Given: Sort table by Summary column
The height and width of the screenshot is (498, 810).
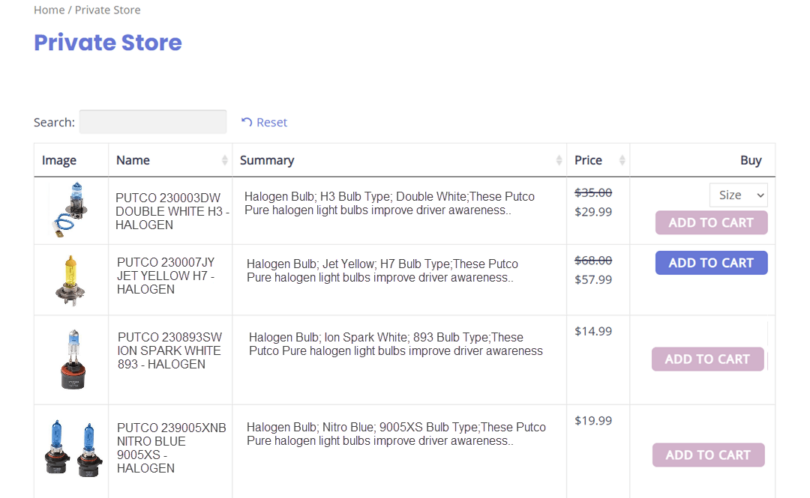Looking at the screenshot, I should coord(399,160).
